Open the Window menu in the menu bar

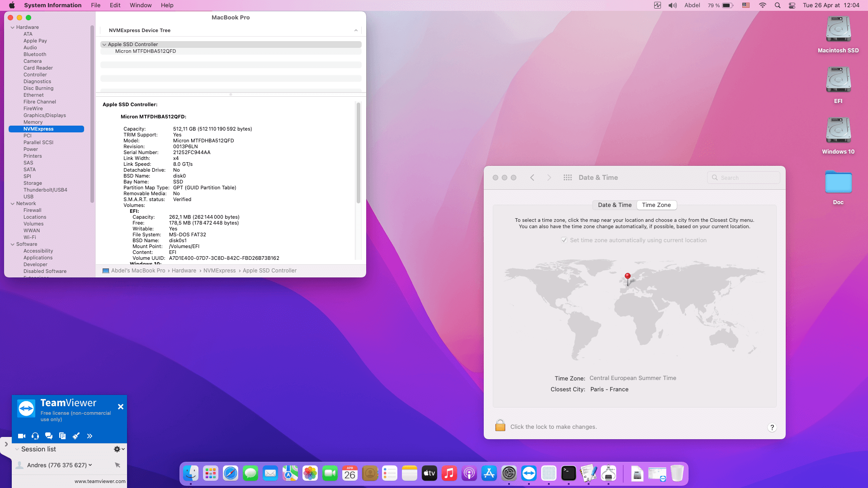[141, 5]
